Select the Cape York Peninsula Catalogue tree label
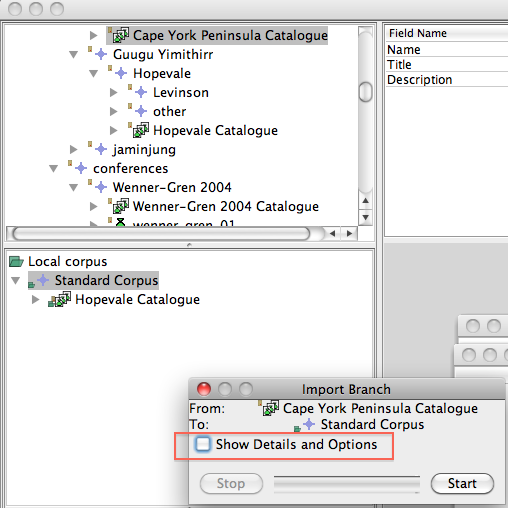This screenshot has width=508, height=508. click(230, 35)
